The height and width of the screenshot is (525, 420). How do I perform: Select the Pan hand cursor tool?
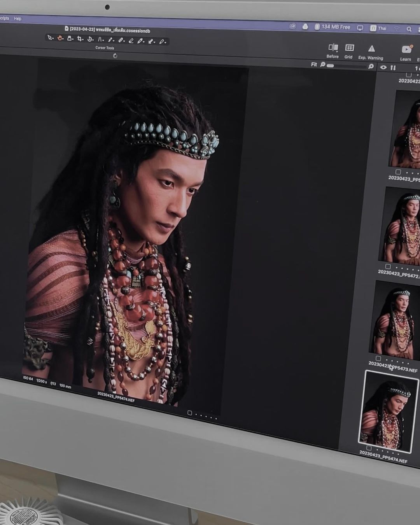(60, 38)
